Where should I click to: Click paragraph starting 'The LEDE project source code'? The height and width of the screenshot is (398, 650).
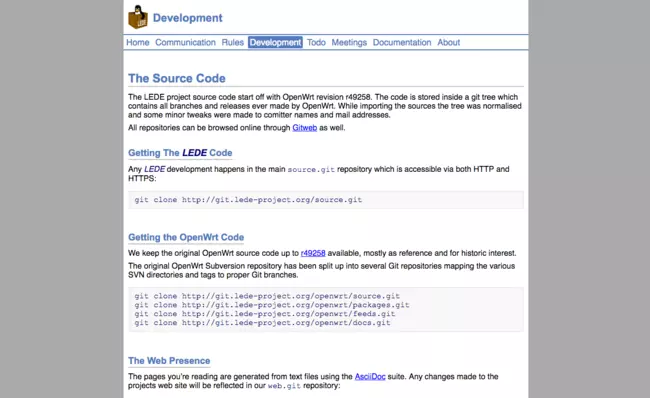325,106
